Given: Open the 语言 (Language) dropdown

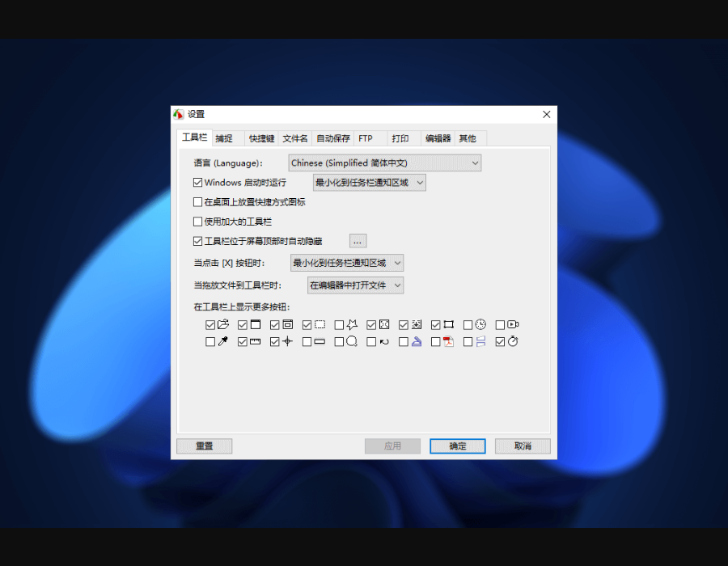Looking at the screenshot, I should tap(384, 163).
